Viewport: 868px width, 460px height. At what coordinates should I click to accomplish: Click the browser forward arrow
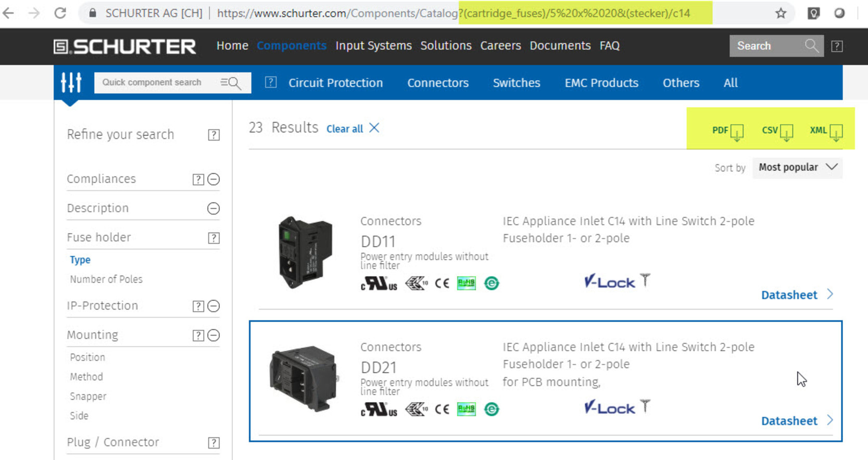click(34, 13)
